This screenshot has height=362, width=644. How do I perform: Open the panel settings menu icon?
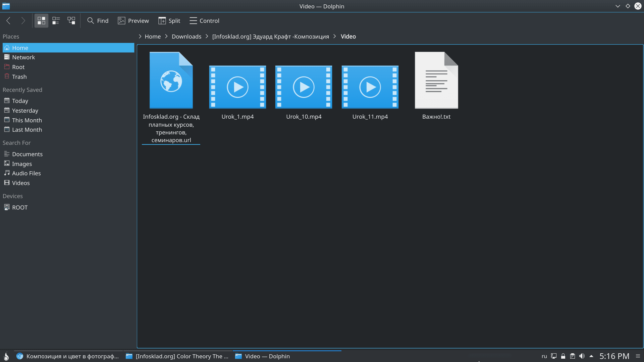(638, 356)
